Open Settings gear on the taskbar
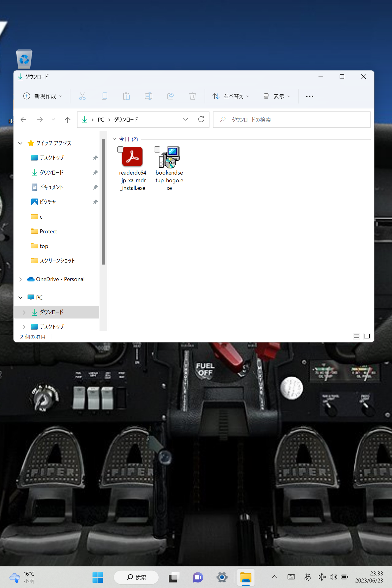392x588 pixels. click(x=222, y=577)
